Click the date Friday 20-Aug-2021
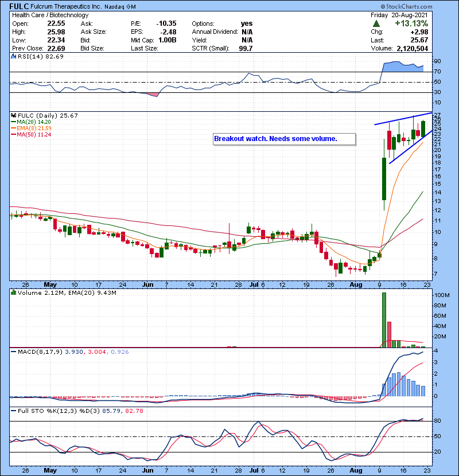The image size is (459, 476). click(x=399, y=15)
